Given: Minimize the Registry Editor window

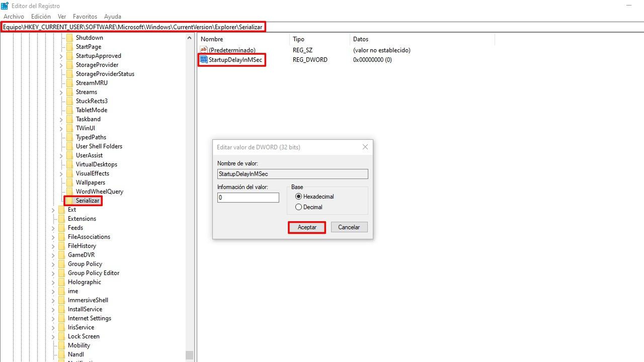Looking at the screenshot, I should 629,6.
